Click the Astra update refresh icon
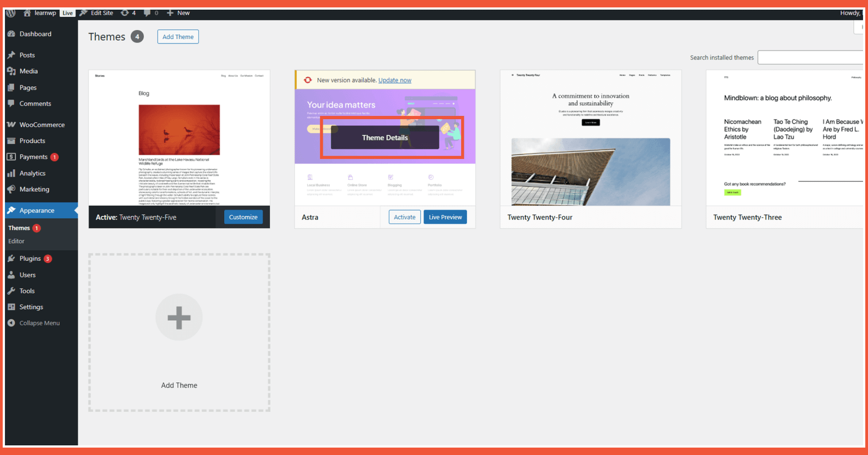Image resolution: width=868 pixels, height=455 pixels. coord(308,80)
